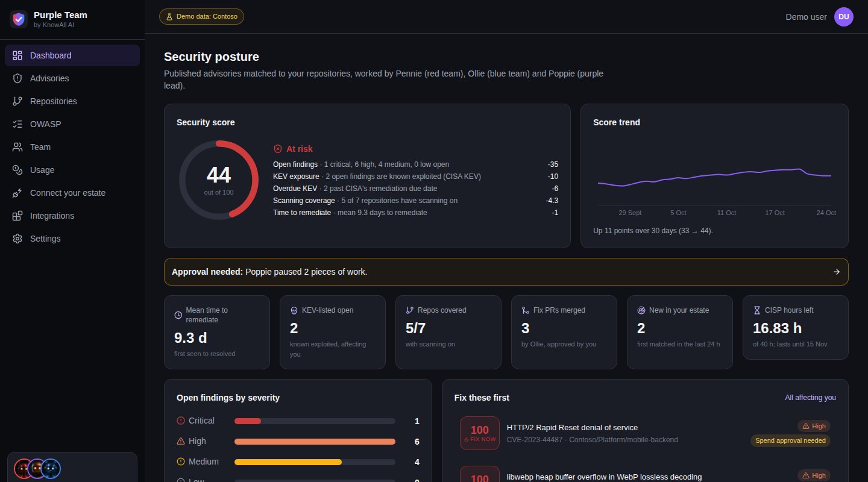Open the Team page

(72, 147)
